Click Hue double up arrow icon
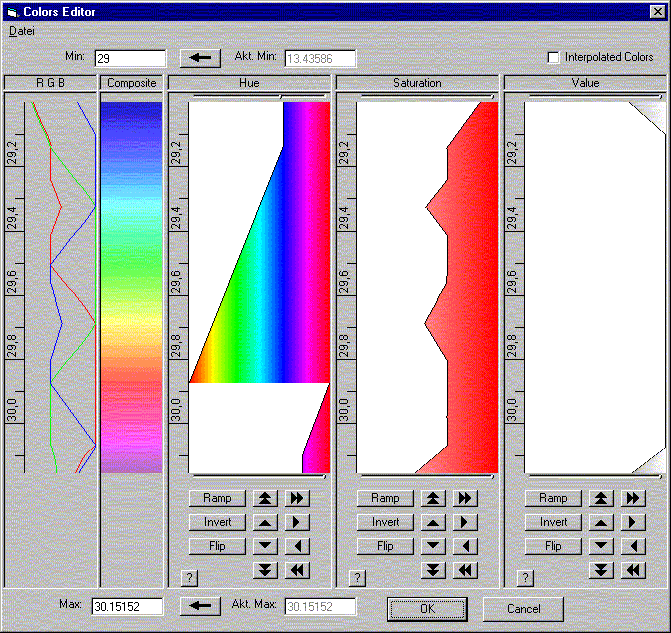The image size is (671, 633). pyautogui.click(x=265, y=498)
